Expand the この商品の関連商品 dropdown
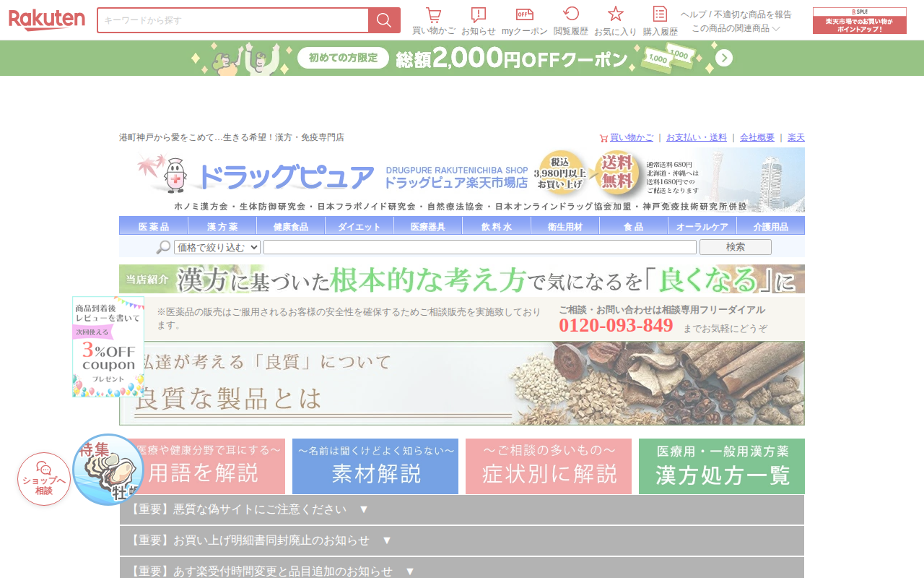This screenshot has height=578, width=924. 736,28
